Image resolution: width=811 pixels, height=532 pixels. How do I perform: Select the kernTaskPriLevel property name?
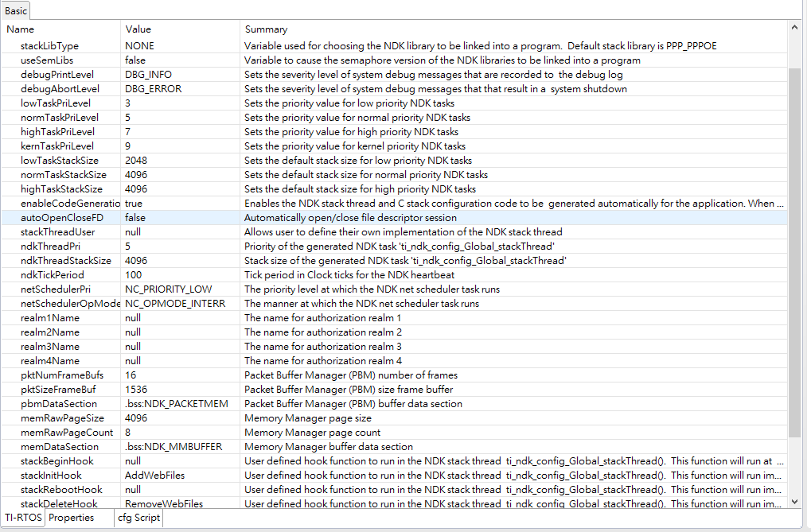click(x=57, y=146)
